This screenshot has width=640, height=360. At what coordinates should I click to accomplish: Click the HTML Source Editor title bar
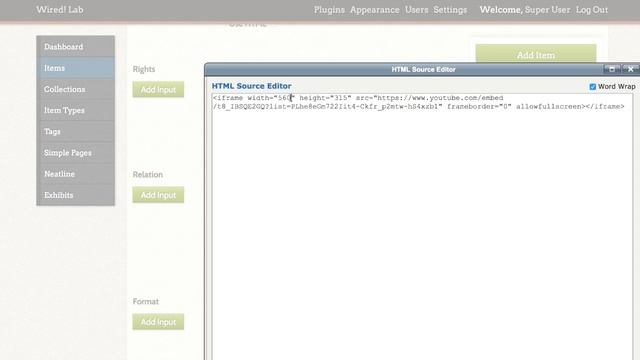pos(423,69)
